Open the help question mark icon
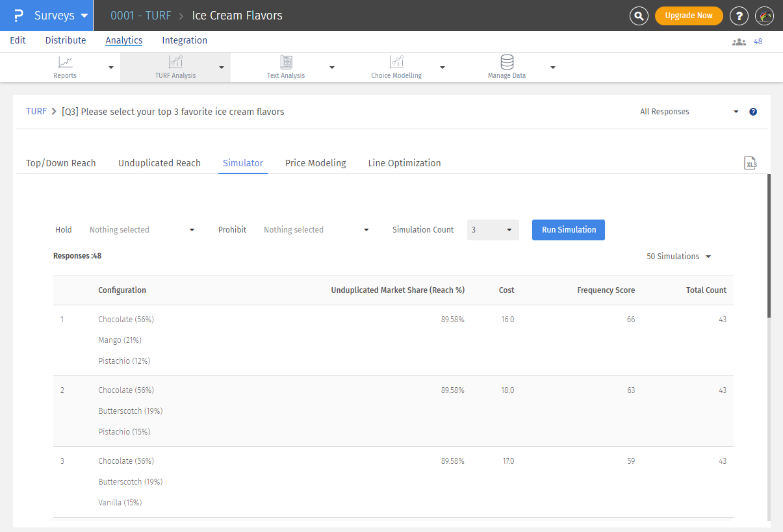The width and height of the screenshot is (783, 532). [739, 16]
